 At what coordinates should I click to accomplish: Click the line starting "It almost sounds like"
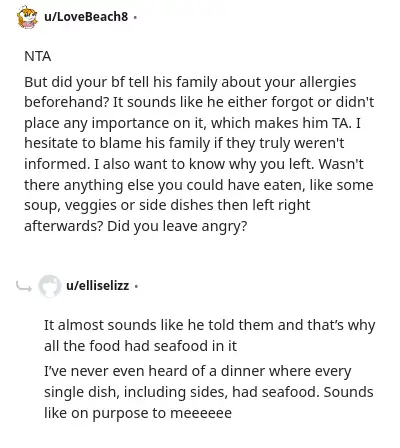[210, 325]
